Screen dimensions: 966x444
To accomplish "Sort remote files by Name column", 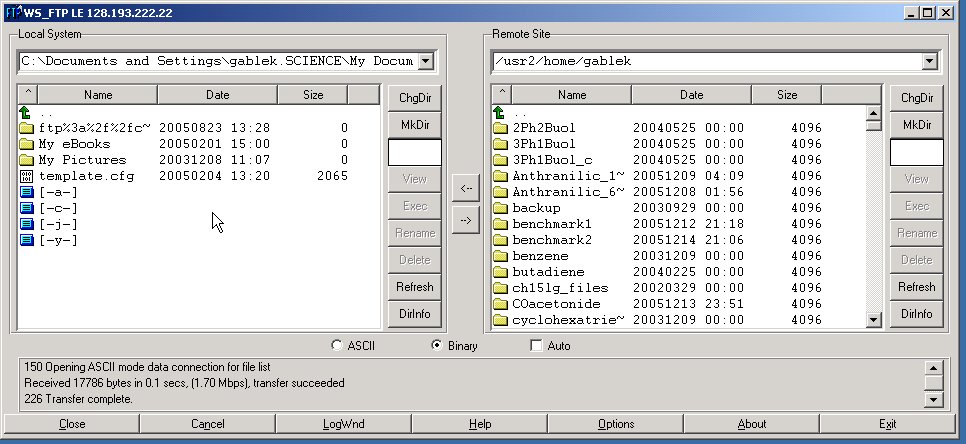I will point(572,95).
